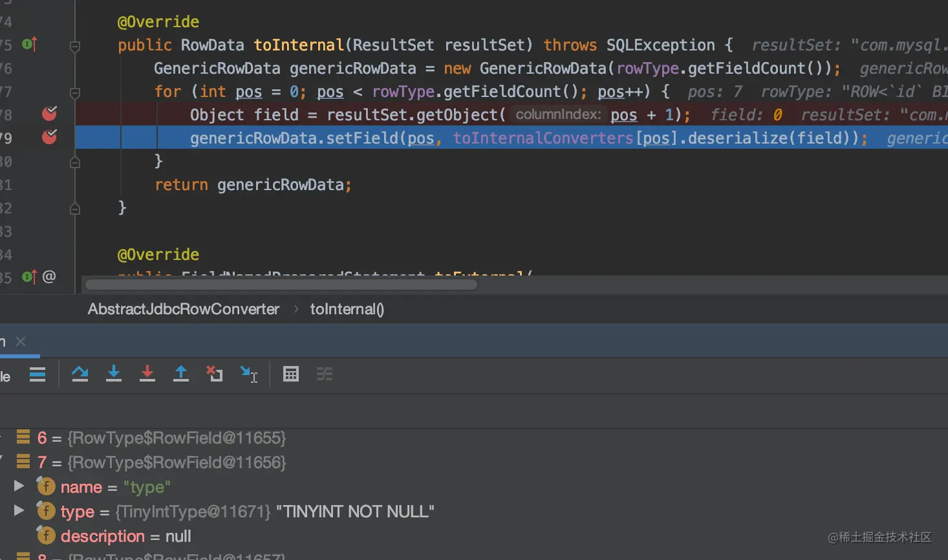Viewport: 948px width, 560px height.
Task: Click the columnIndex: parameter hint
Action: [x=559, y=114]
